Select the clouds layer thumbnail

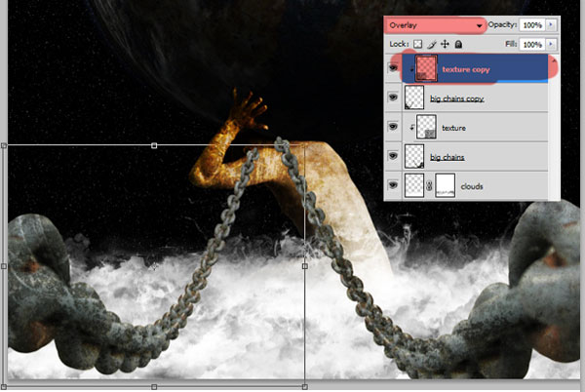click(414, 185)
